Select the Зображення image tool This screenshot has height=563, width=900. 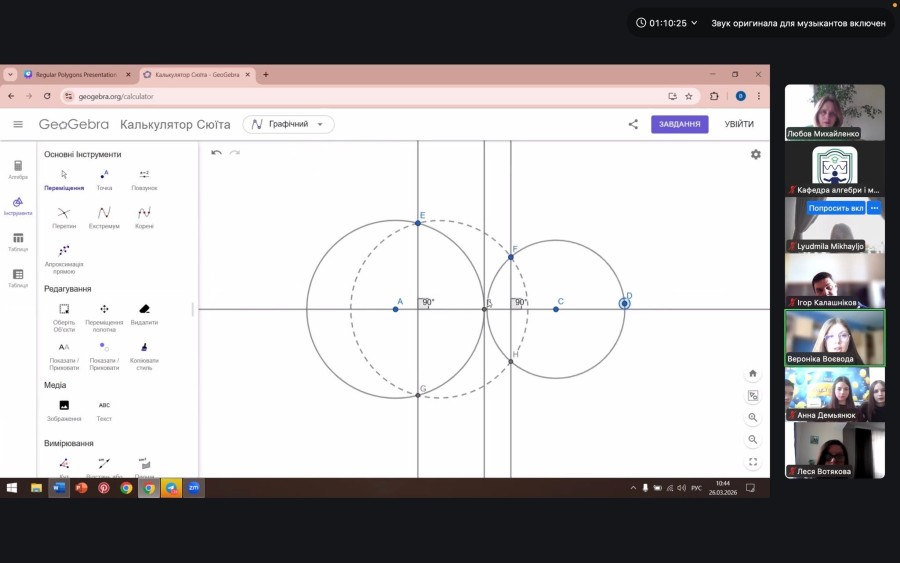point(64,410)
